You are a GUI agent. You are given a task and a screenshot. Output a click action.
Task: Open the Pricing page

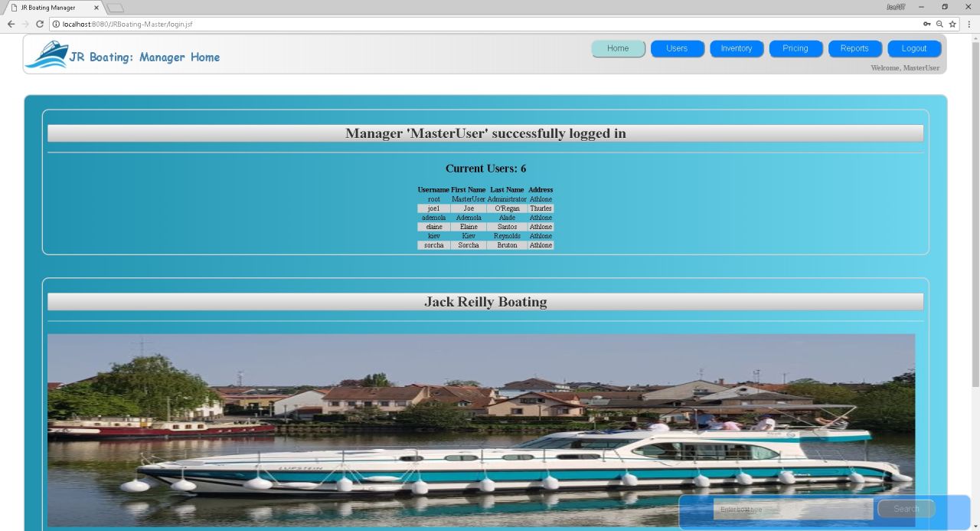point(795,48)
